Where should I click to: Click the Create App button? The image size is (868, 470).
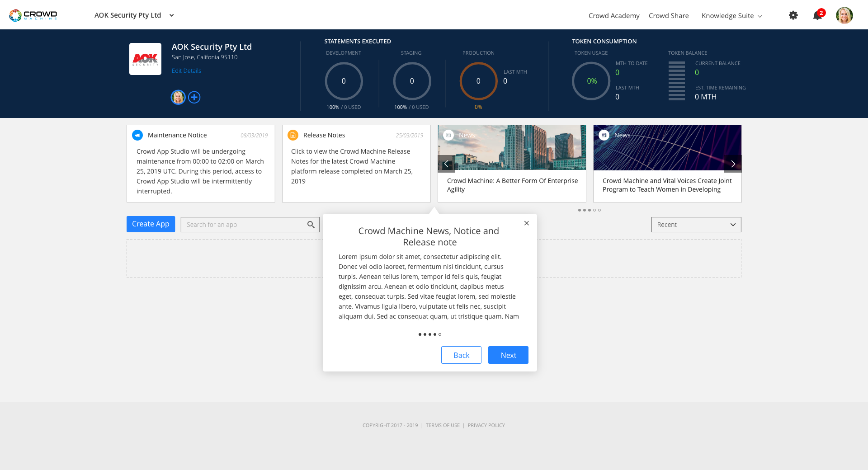pyautogui.click(x=151, y=224)
